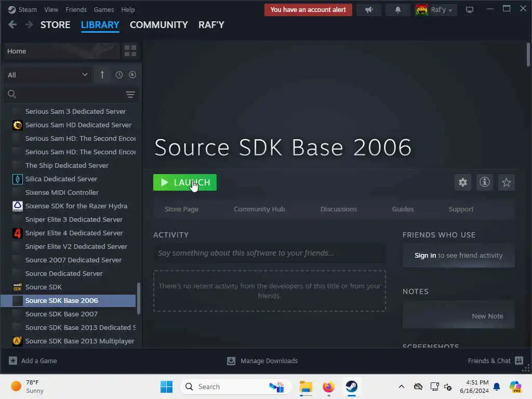Open the announcements megaphone icon
532x399 pixels.
point(369,10)
